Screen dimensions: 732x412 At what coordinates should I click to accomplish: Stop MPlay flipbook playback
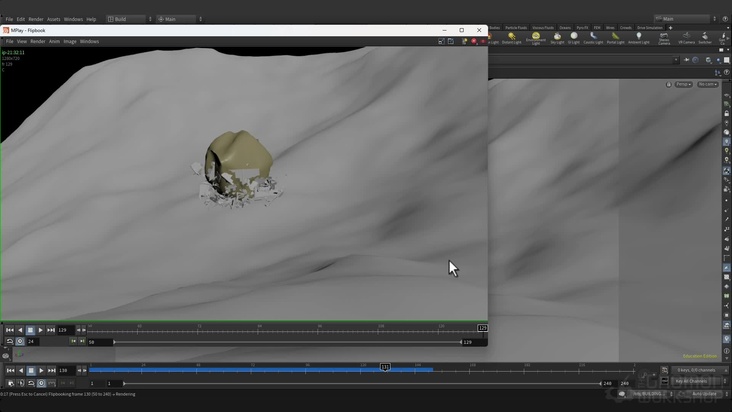click(30, 330)
